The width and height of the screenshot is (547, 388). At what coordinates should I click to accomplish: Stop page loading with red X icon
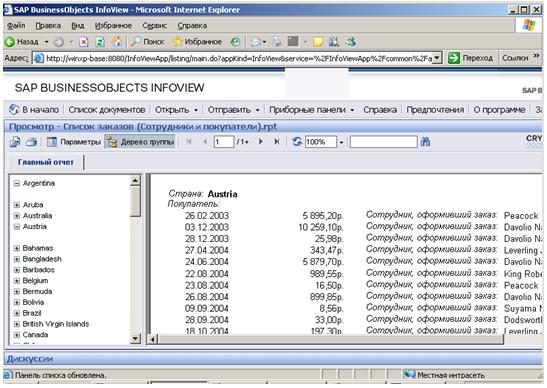[x=84, y=42]
